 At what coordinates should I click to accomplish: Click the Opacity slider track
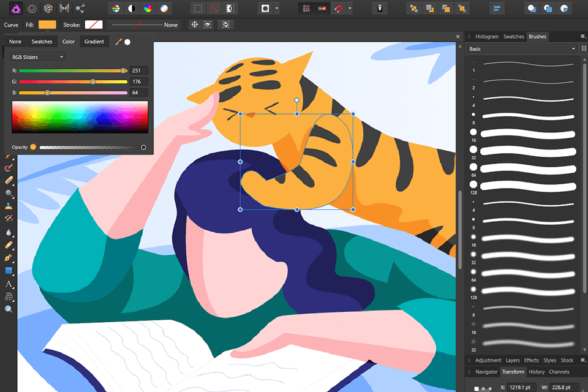[x=92, y=148]
